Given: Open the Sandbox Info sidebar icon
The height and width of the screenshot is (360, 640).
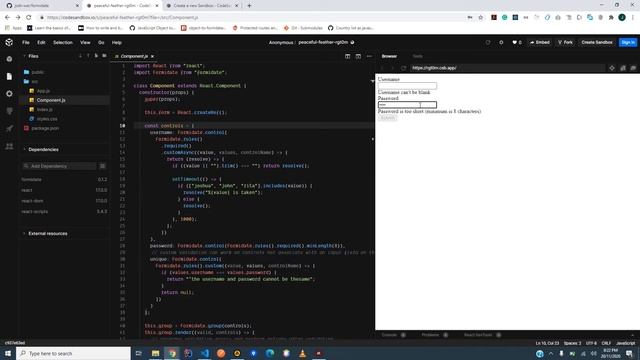Looking at the screenshot, I should [9, 59].
